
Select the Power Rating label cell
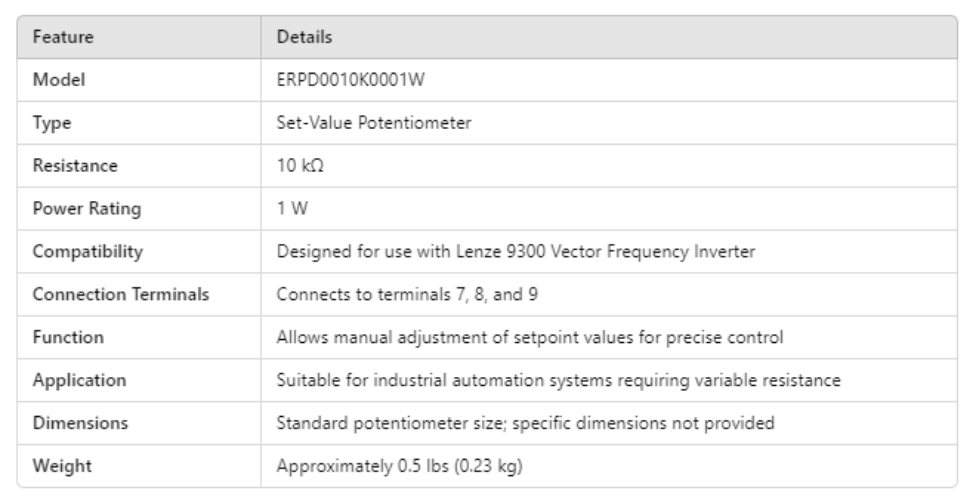click(87, 209)
